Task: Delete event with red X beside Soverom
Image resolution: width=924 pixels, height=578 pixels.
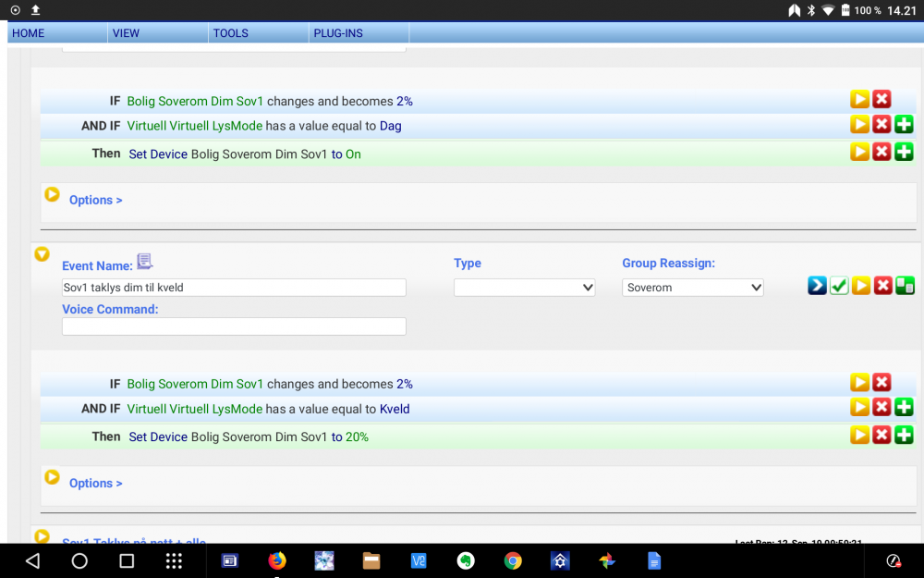Action: 883,286
